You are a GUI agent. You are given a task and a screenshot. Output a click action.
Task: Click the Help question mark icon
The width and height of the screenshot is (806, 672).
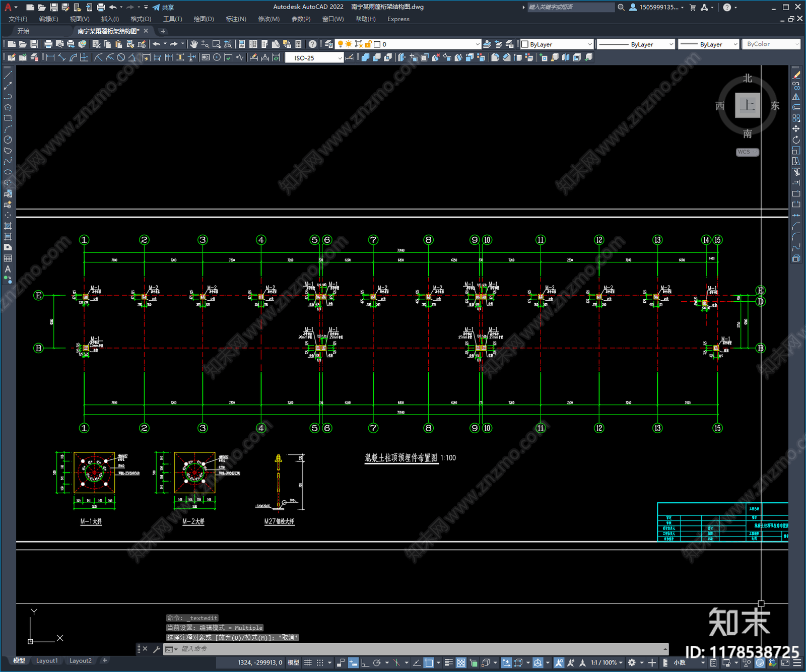(313, 44)
